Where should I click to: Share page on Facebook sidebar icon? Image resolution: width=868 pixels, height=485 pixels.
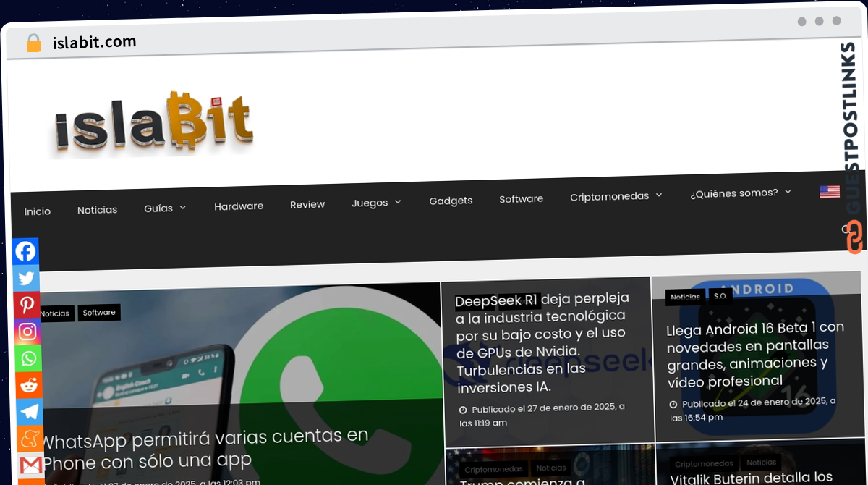(25, 251)
